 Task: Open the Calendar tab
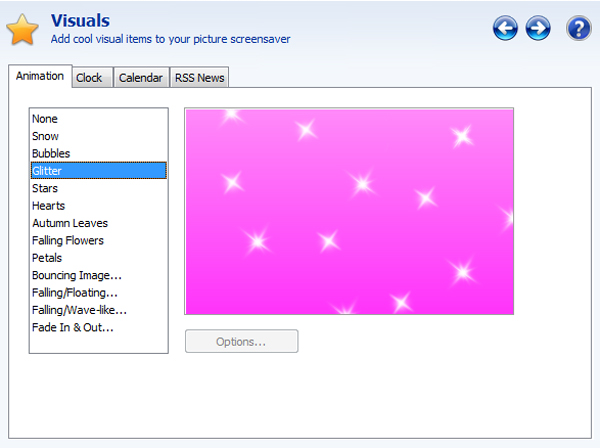(x=140, y=78)
